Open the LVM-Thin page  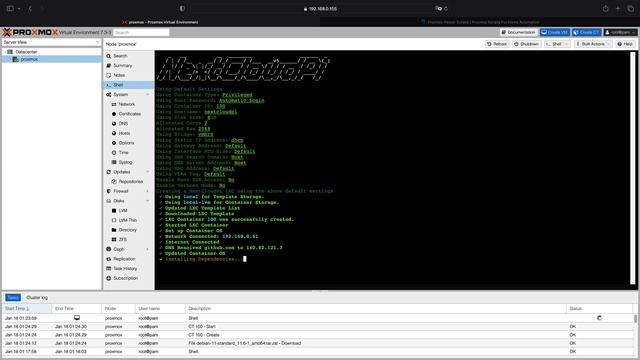pyautogui.click(x=128, y=220)
